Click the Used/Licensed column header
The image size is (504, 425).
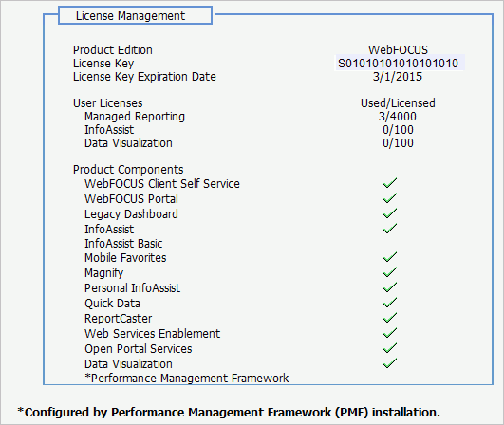[x=398, y=103]
